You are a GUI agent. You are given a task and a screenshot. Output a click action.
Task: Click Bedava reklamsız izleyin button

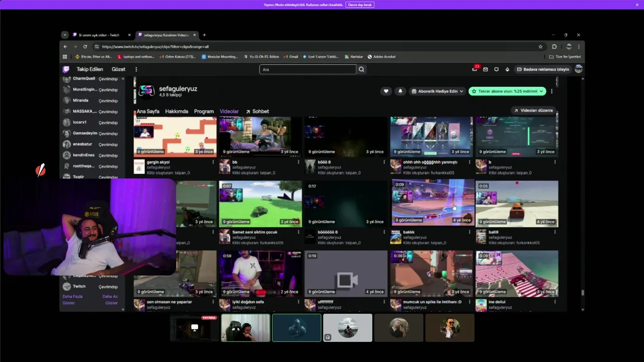pyautogui.click(x=543, y=69)
